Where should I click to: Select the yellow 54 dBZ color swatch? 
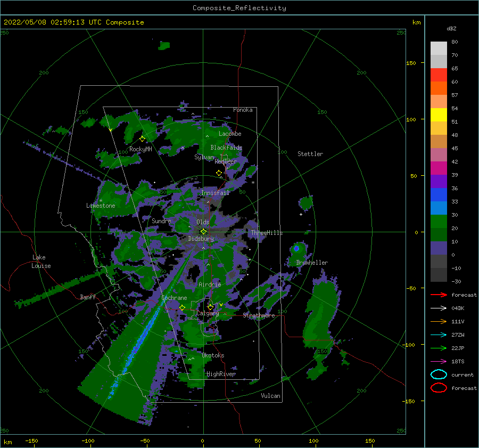[439, 115]
